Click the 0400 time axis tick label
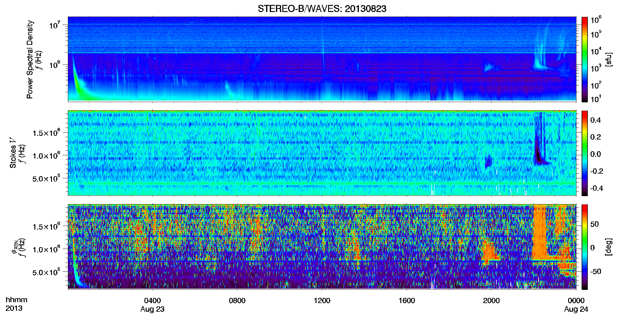Viewport: 644px width, 332px height. (152, 300)
